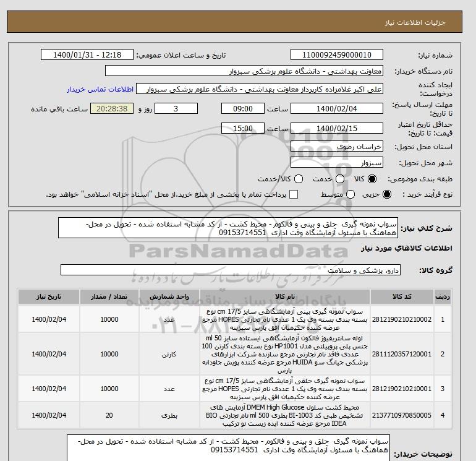Click the quantity 10000 in row 2
This screenshot has width=476, height=461.
(x=109, y=354)
